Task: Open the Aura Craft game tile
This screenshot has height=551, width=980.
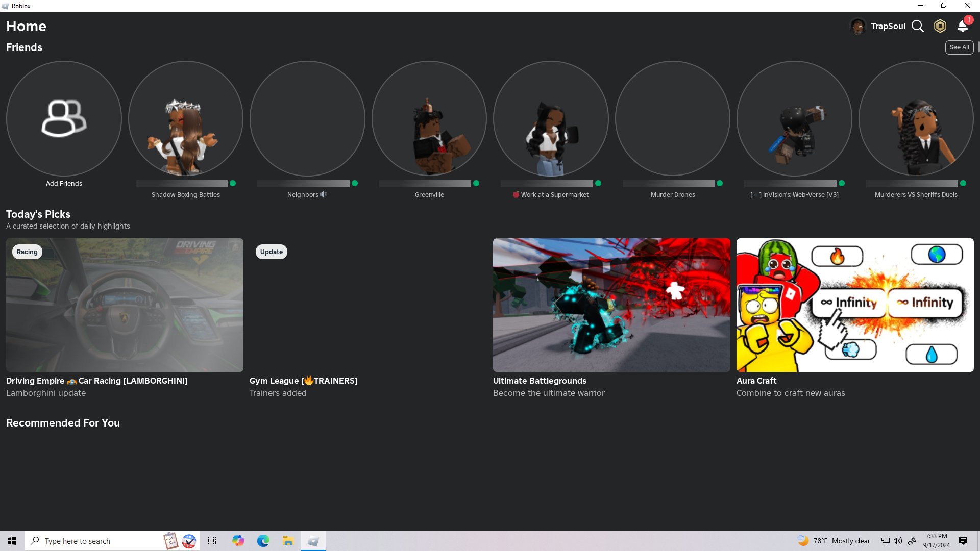Action: tap(854, 305)
